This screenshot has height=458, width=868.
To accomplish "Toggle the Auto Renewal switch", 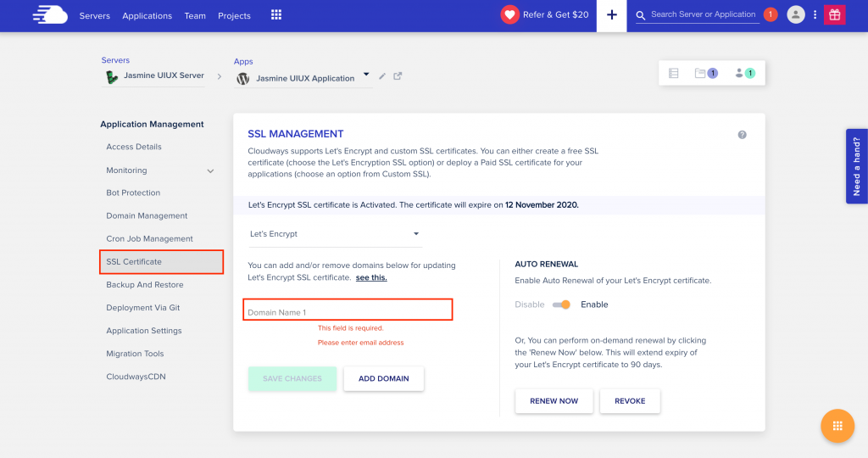I will tap(561, 304).
